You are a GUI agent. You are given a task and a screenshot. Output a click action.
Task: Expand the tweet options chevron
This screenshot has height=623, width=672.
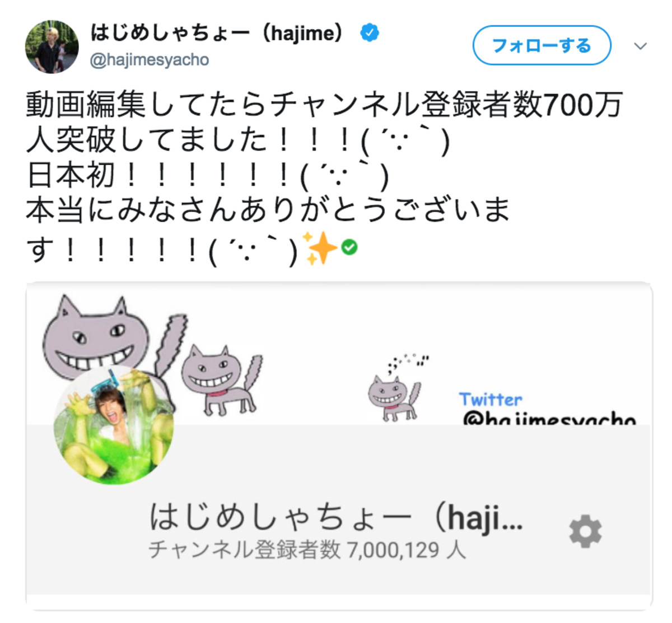(641, 46)
